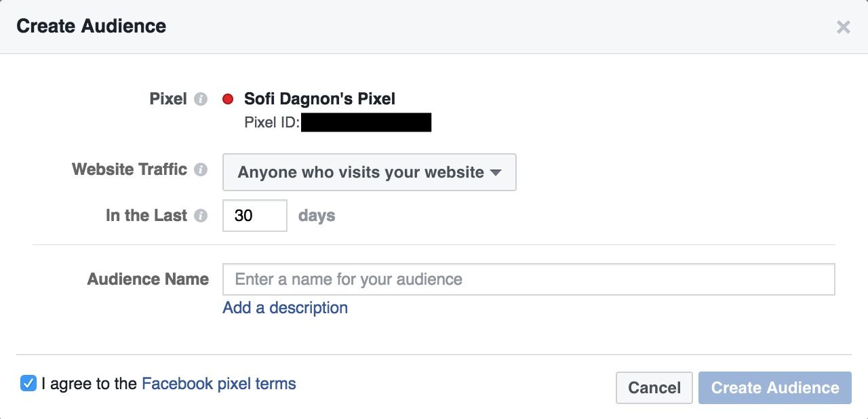Open the 'Anyone who visits your website' dropdown
Image resolution: width=868 pixels, height=419 pixels.
tap(370, 172)
